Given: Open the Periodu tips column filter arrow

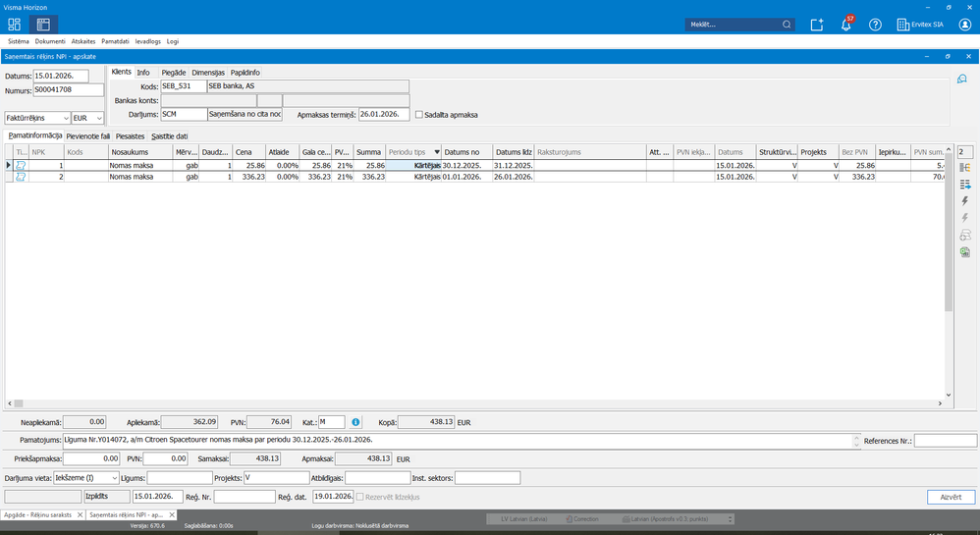Looking at the screenshot, I should [437, 152].
